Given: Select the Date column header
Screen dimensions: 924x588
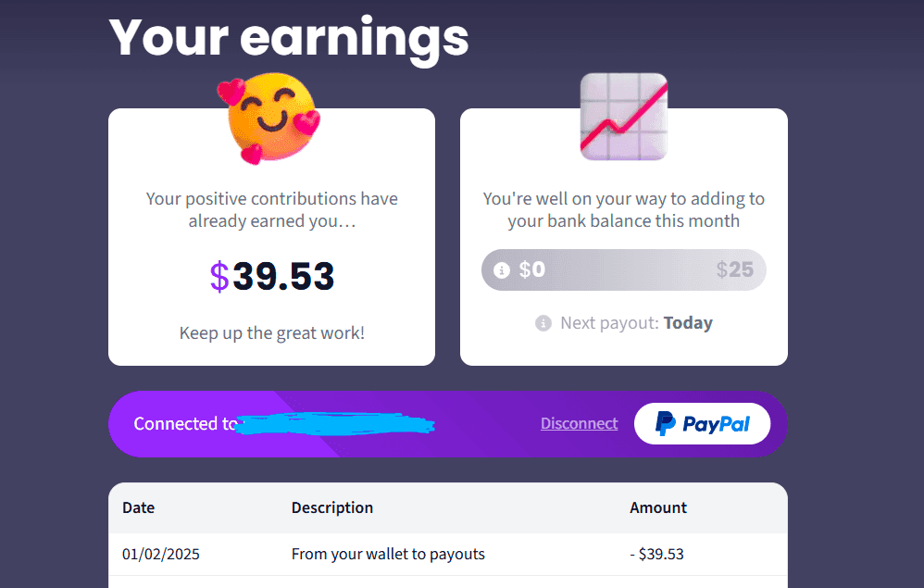Looking at the screenshot, I should click(139, 507).
